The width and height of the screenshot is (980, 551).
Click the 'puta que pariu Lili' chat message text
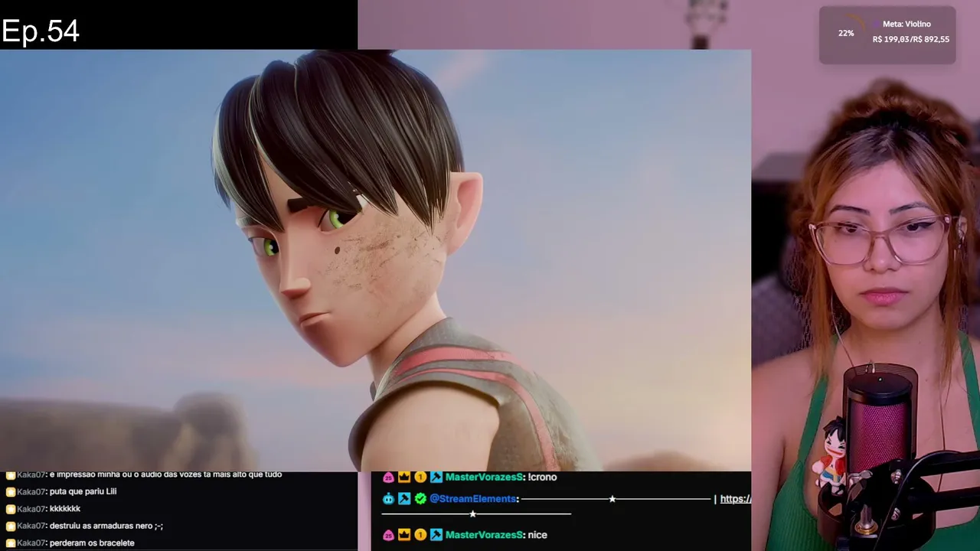click(x=83, y=492)
